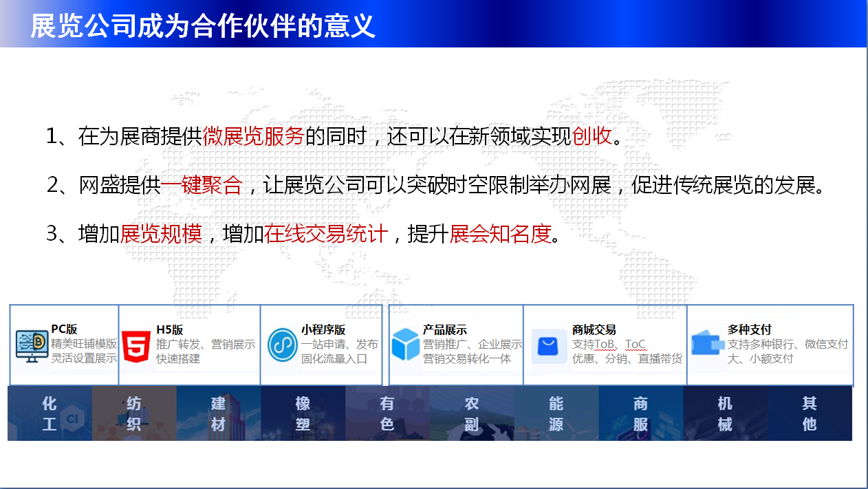This screenshot has height=489, width=868.
Task: Click the blue mini program circle icon
Action: [x=281, y=345]
